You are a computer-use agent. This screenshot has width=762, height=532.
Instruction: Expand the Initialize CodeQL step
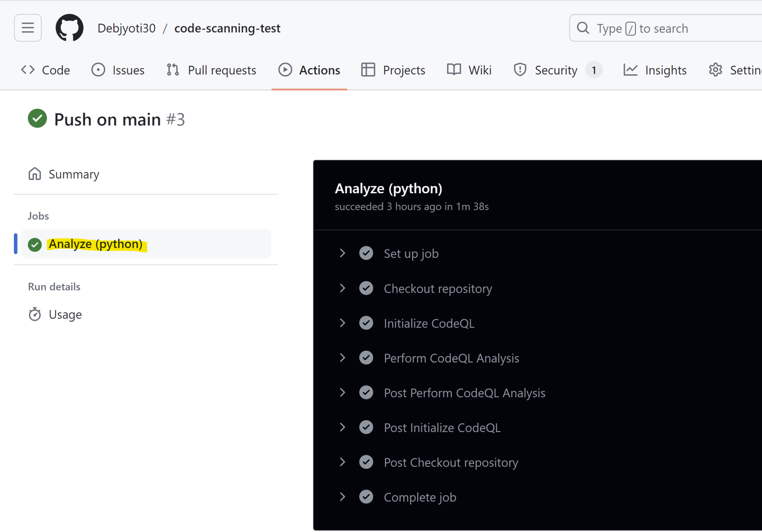tap(343, 323)
